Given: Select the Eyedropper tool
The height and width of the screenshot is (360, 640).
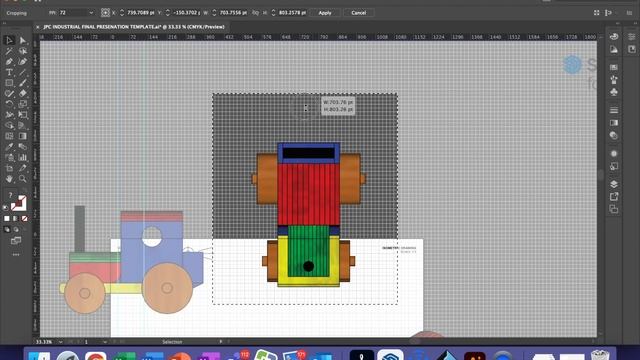Looking at the screenshot, I should coord(9,147).
